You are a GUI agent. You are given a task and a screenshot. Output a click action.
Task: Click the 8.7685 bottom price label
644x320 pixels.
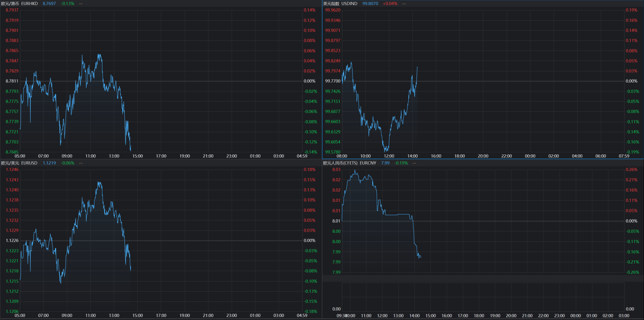coord(12,152)
